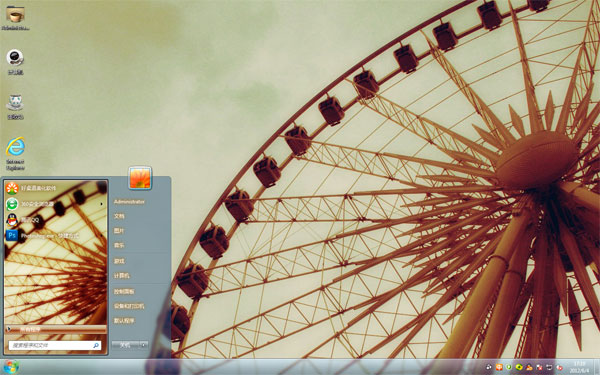Launch Tencent QQ penguin icon
Image resolution: width=600 pixels, height=375 pixels.
click(x=12, y=220)
